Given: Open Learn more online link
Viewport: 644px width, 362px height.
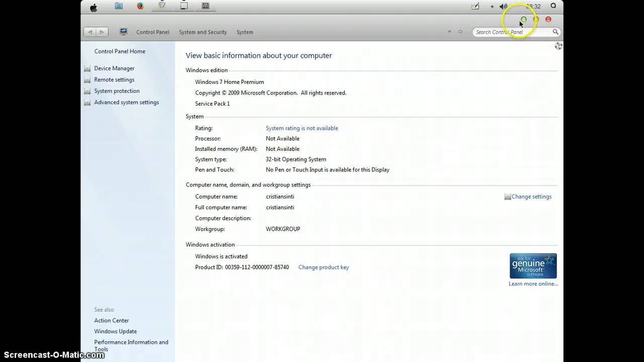Looking at the screenshot, I should [533, 284].
